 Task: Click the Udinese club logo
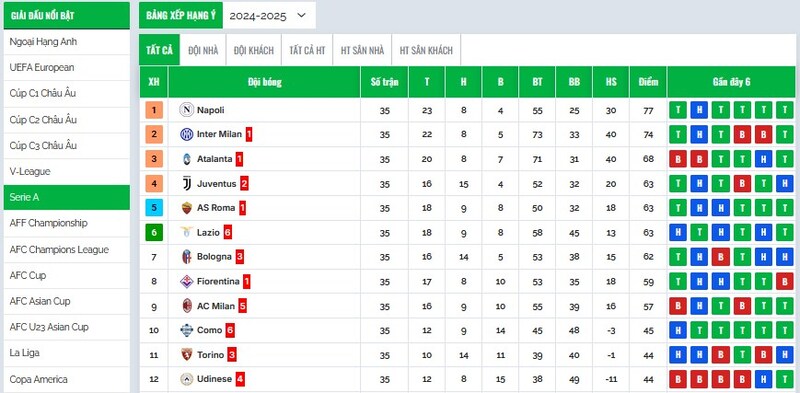click(187, 379)
